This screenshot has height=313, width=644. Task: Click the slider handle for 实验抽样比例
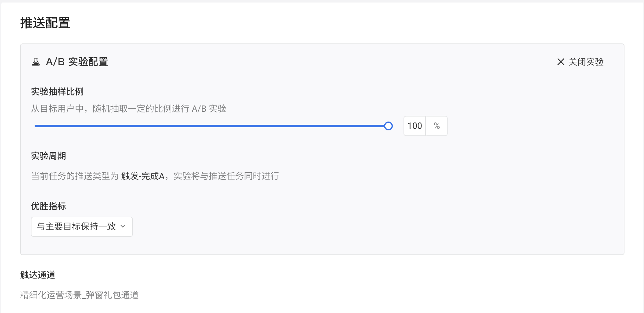(x=388, y=126)
